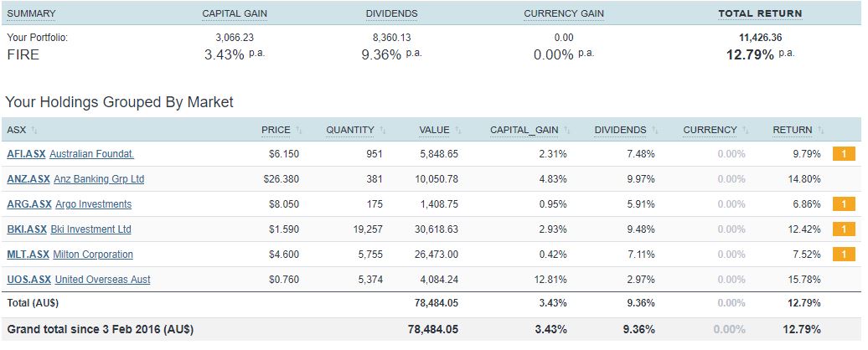Sort by CAPITAL_GAIN using its arrow icon
The height and width of the screenshot is (350, 868).
pyautogui.click(x=567, y=131)
